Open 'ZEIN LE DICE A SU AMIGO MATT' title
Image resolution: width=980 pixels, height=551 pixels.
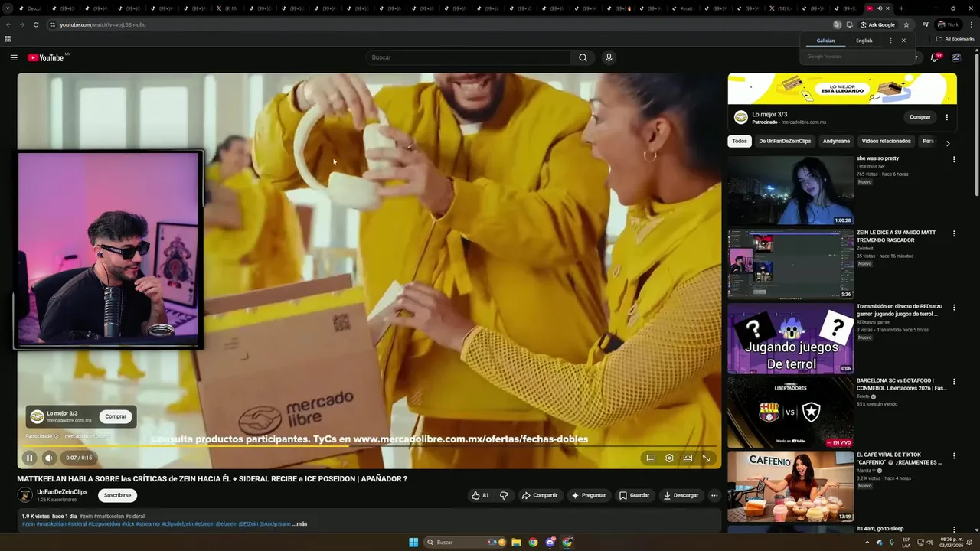point(897,236)
